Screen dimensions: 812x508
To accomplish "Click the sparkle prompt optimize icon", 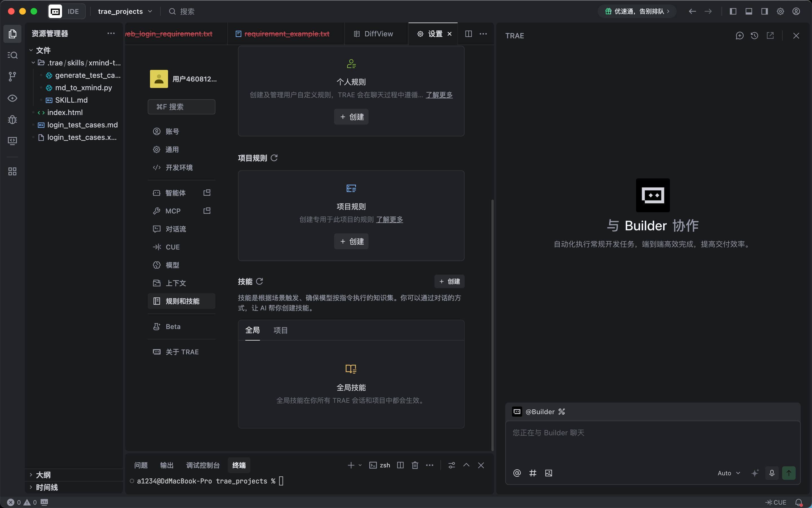I will click(x=755, y=473).
